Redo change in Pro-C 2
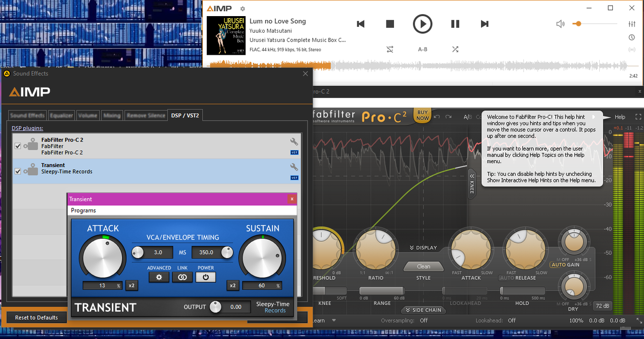Screen dimensions: 644x339 point(449,117)
